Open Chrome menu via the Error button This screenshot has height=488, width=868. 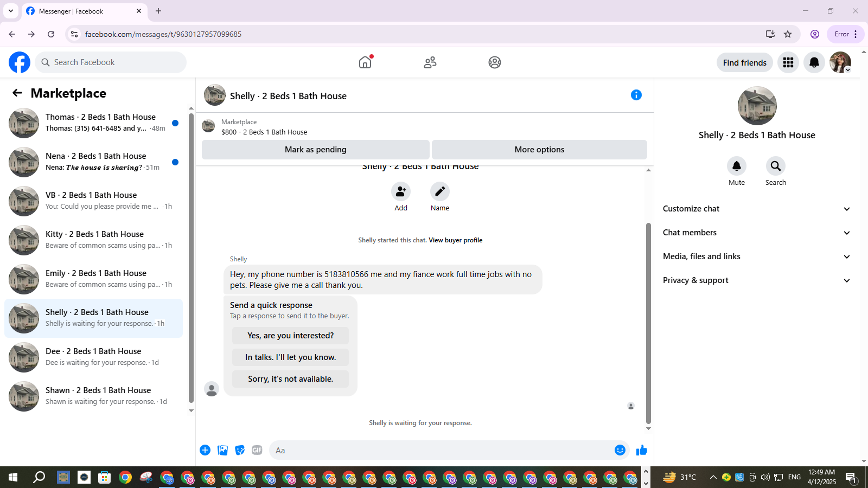point(846,34)
